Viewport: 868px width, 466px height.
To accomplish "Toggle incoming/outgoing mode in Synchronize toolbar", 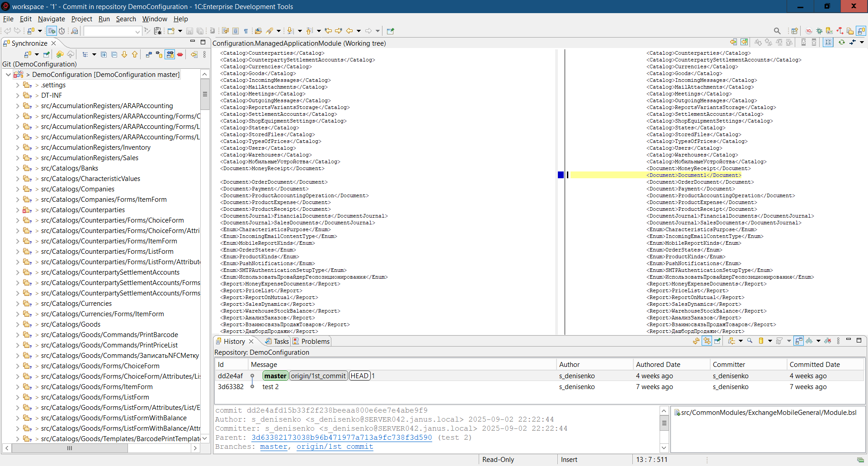I will tap(170, 55).
